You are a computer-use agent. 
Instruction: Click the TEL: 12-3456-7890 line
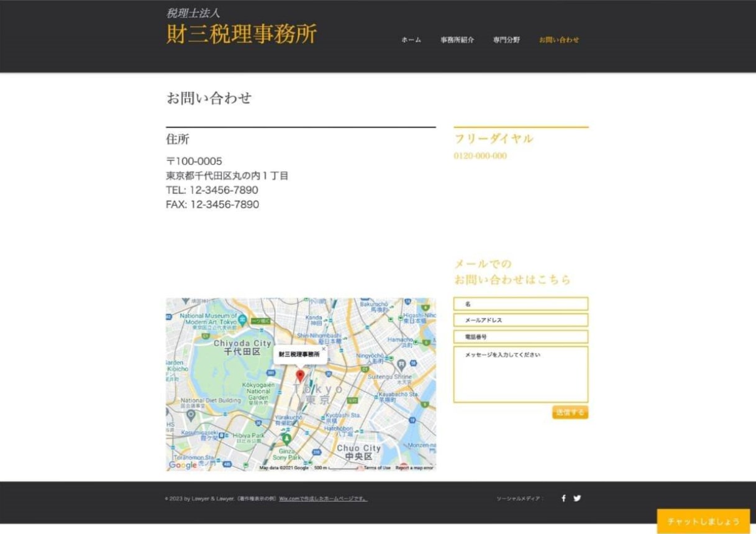(212, 190)
